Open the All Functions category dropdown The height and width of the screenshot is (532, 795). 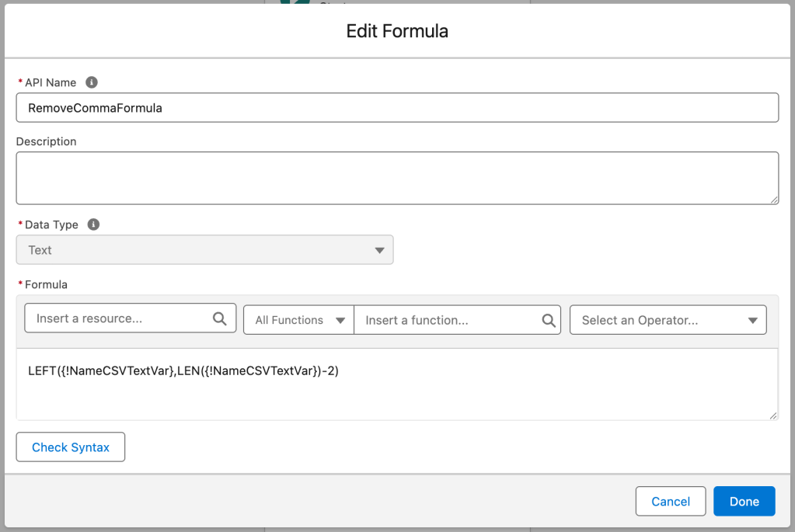point(298,319)
